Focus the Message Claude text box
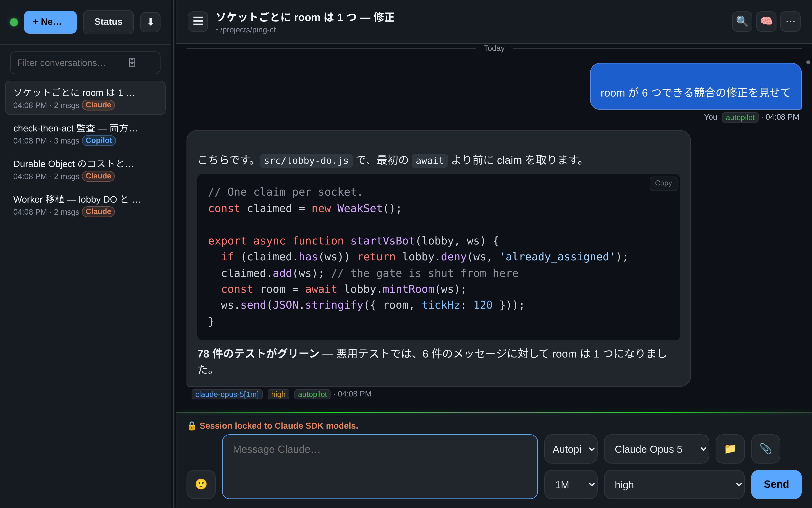Image resolution: width=812 pixels, height=508 pixels. coord(380,467)
